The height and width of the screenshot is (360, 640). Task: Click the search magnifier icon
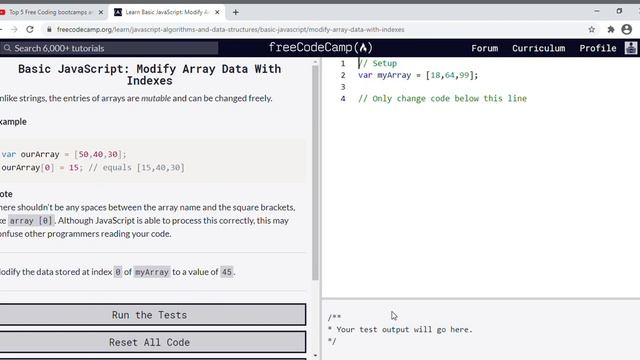point(7,48)
